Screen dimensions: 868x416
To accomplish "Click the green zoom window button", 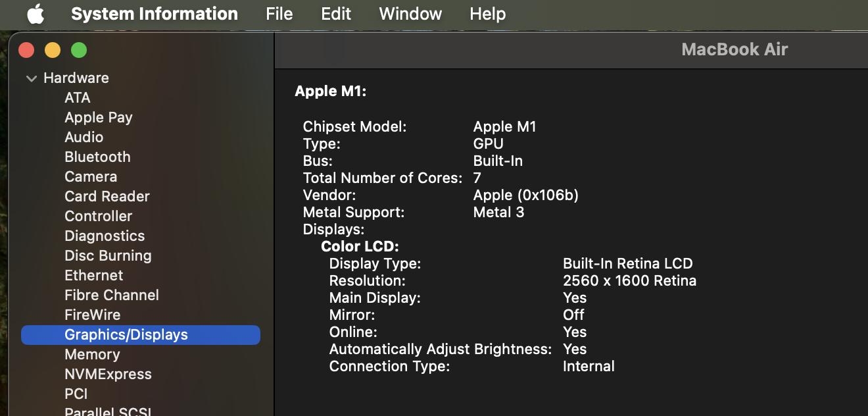I will coord(79,50).
